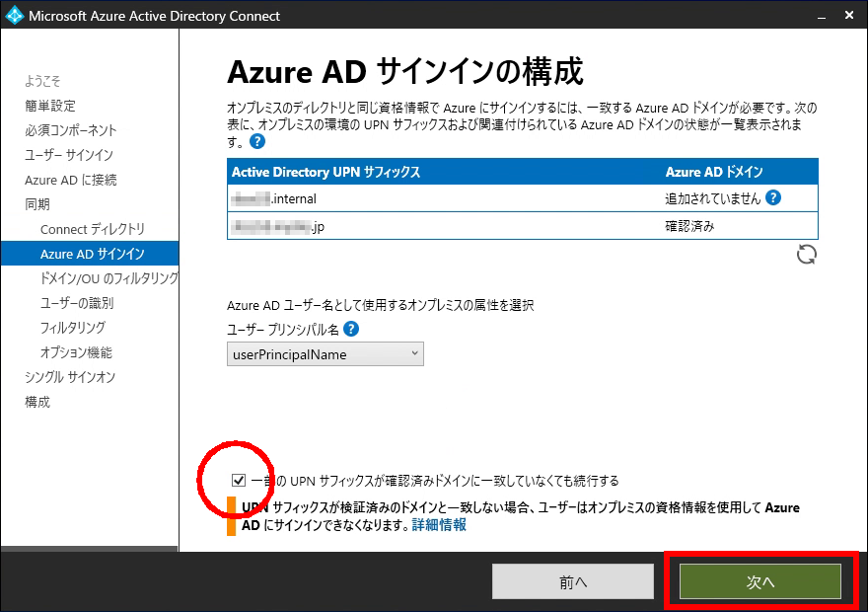
Task: Select シングル サインオン in the sidebar
Action: pos(70,377)
